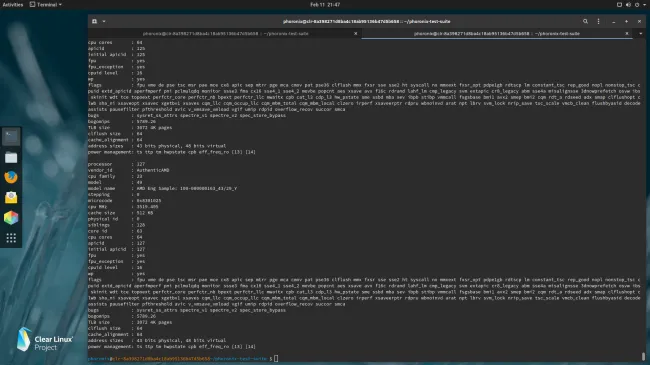Switch to the first terminal tab

click(x=225, y=34)
